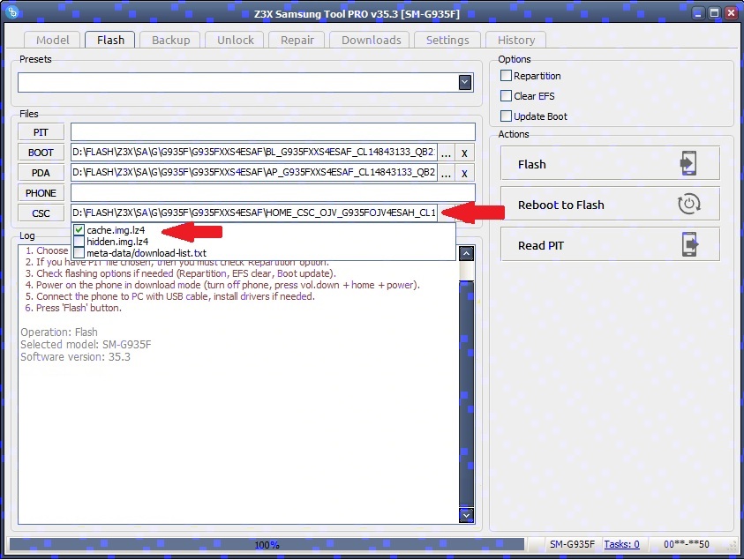This screenshot has width=744, height=560.
Task: Go to the Unlock tab
Action: tap(236, 40)
